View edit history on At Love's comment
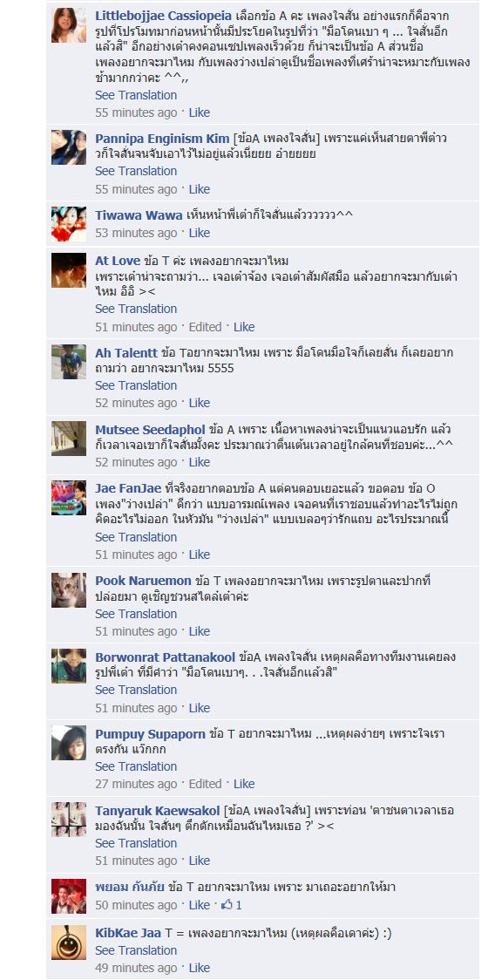The width and height of the screenshot is (495, 980). pos(205,327)
